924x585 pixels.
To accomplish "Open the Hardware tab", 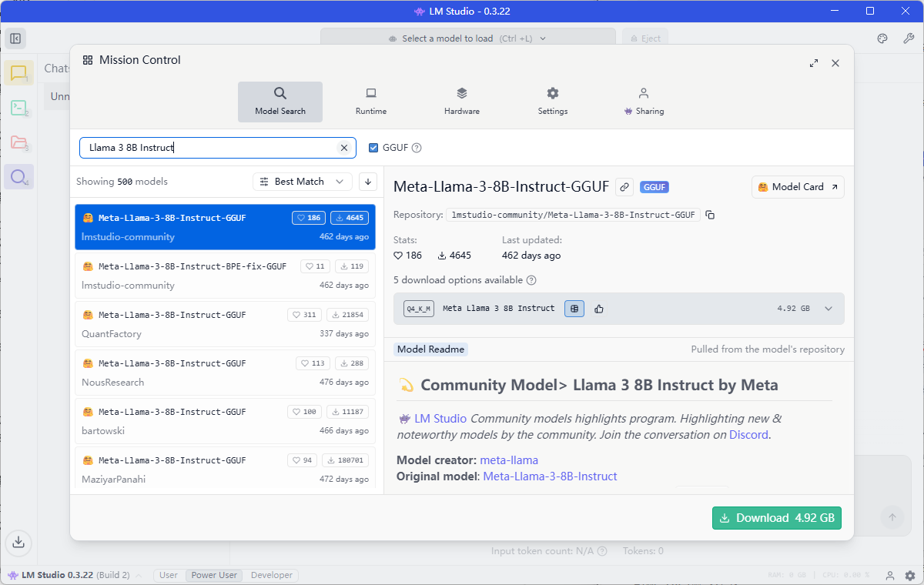I will 462,102.
